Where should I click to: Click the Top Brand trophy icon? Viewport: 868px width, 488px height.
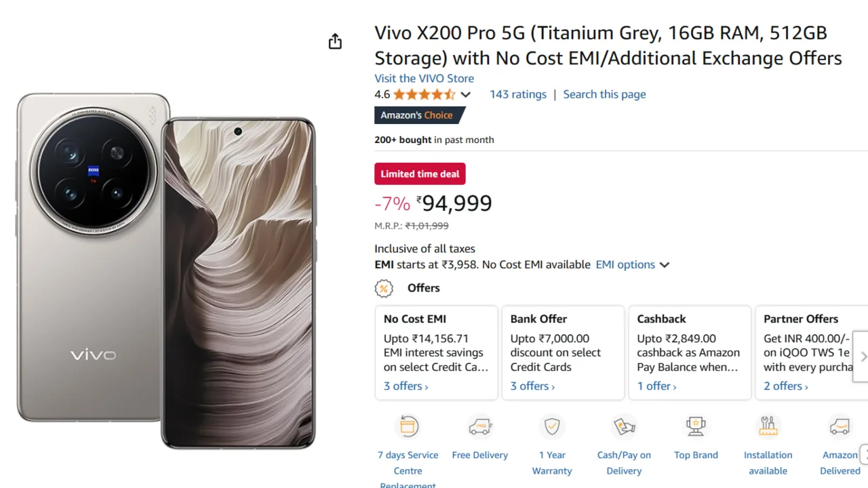tap(696, 426)
